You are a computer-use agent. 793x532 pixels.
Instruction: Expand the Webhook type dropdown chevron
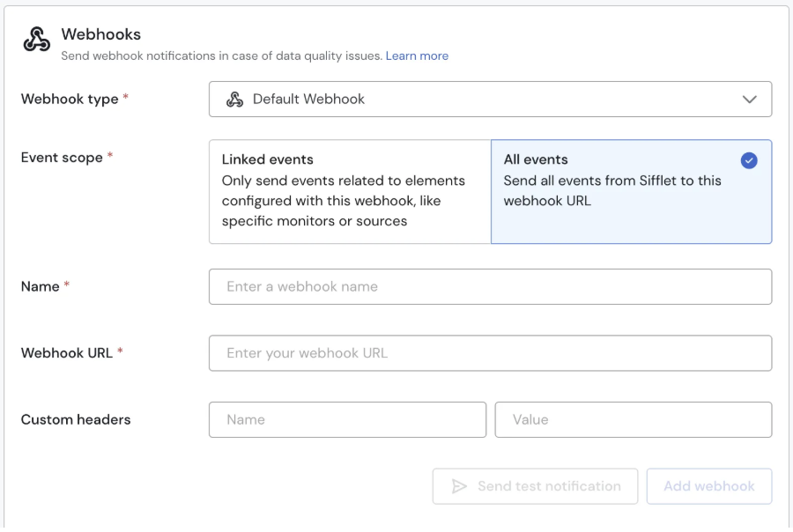pyautogui.click(x=749, y=100)
